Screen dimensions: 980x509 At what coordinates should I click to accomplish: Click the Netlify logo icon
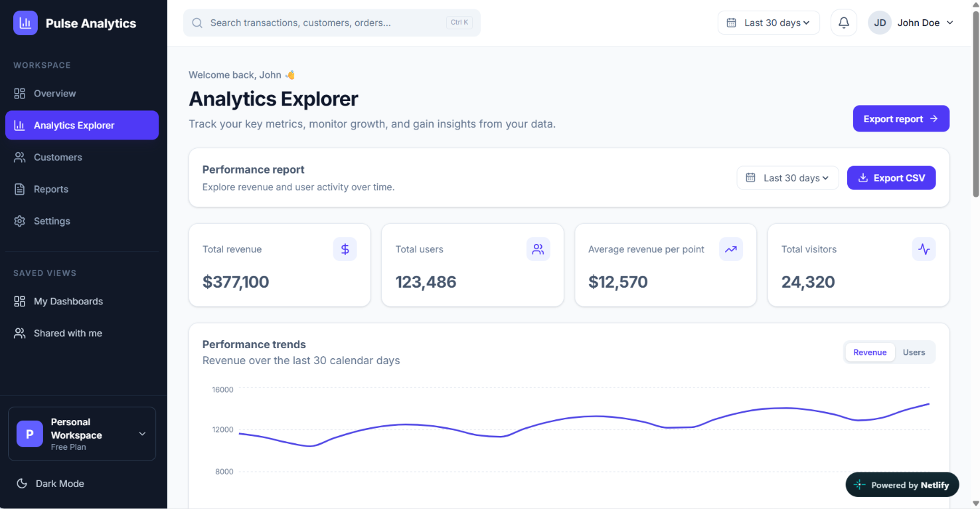(x=860, y=485)
